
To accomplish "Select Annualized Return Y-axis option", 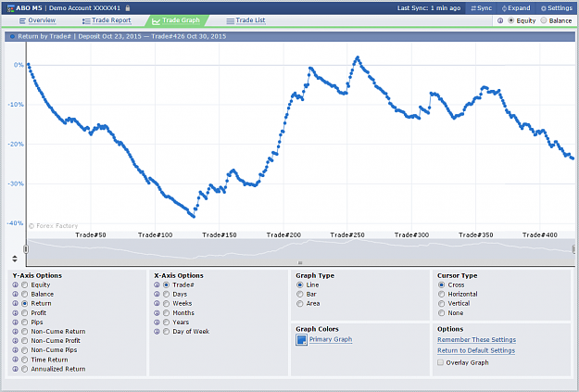I will [x=25, y=369].
